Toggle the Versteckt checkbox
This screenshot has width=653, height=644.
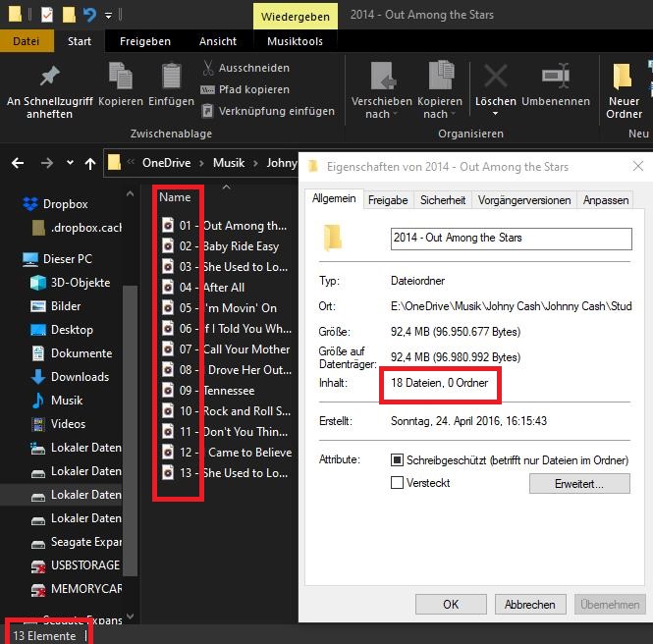(x=397, y=482)
